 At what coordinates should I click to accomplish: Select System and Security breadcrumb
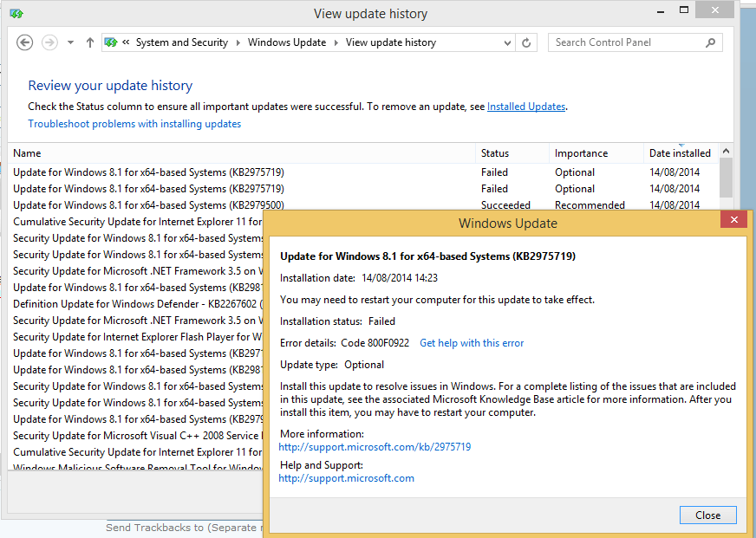182,42
